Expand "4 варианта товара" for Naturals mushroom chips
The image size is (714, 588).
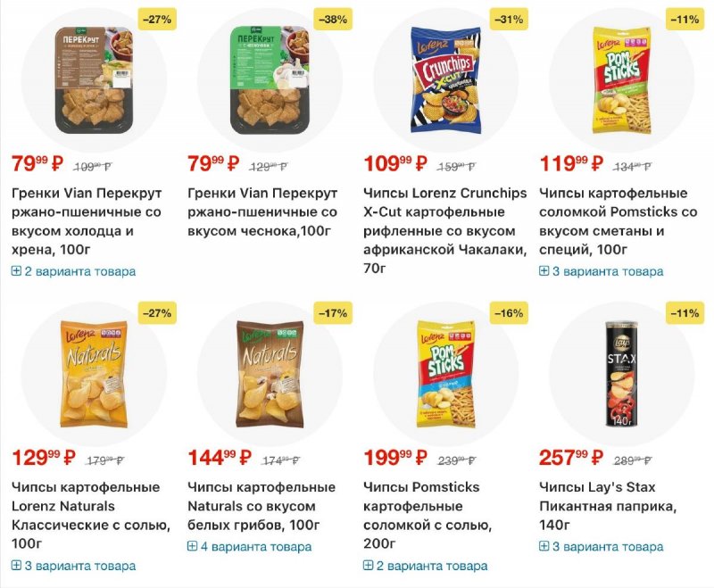256,546
